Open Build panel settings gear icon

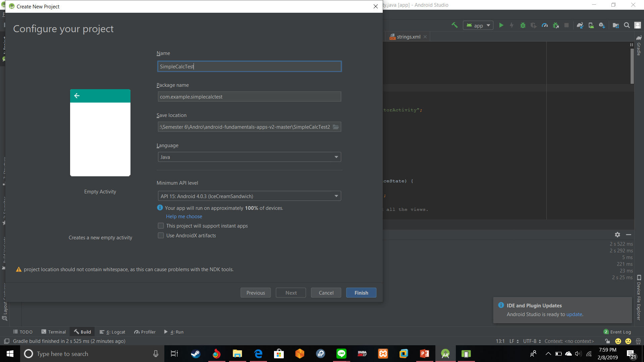pos(618,235)
